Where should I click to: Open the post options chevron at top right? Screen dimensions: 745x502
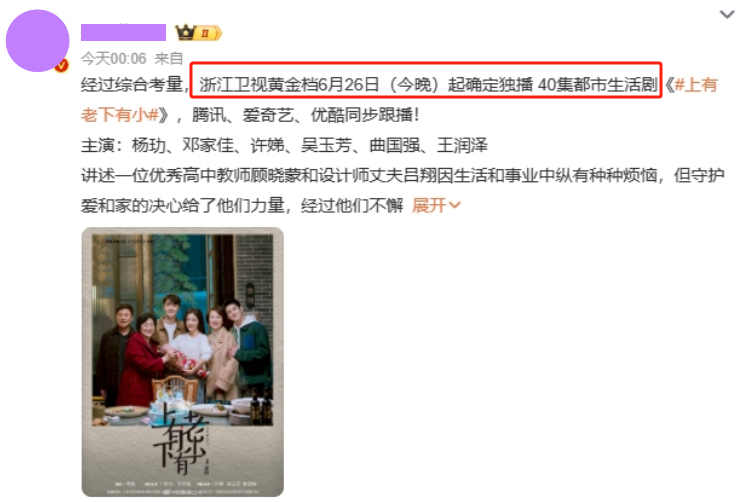coord(726,15)
